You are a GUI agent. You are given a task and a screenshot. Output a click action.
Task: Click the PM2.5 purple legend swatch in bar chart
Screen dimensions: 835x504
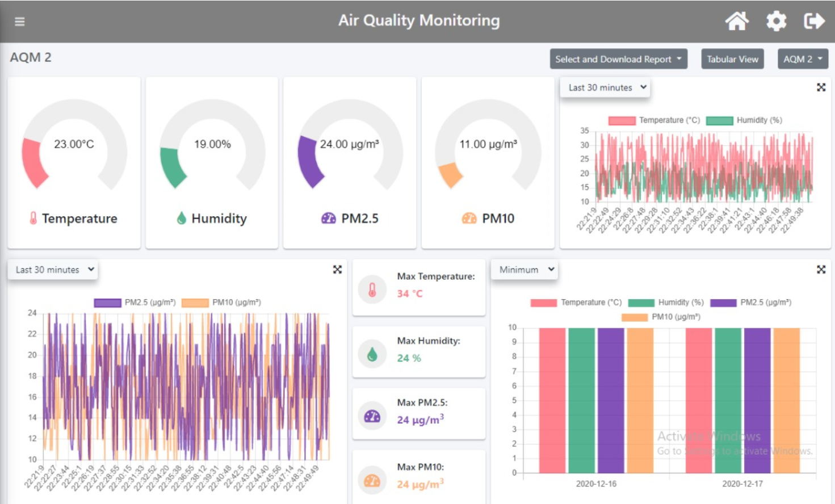[723, 303]
